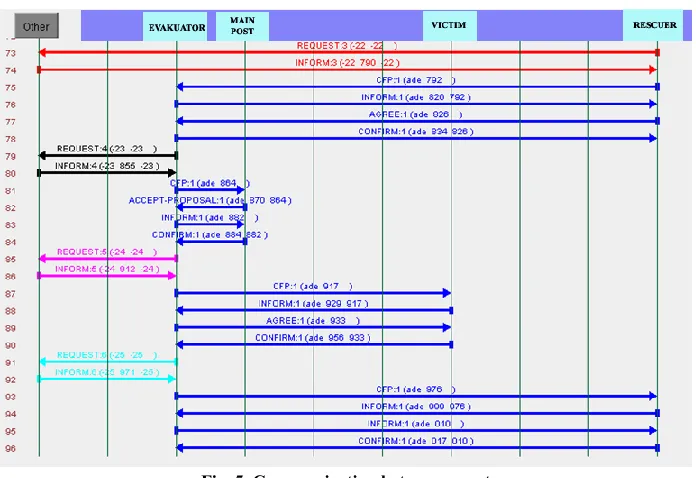Select the RESCUER agent header

pos(655,26)
